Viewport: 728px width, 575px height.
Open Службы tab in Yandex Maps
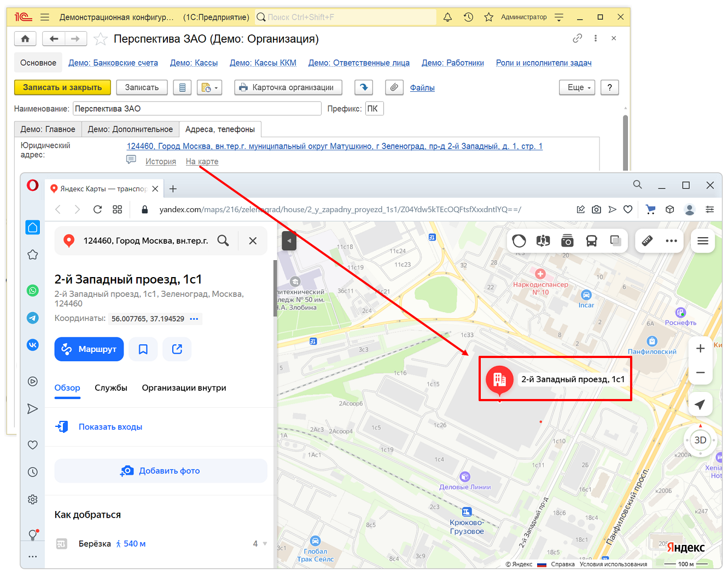point(111,388)
